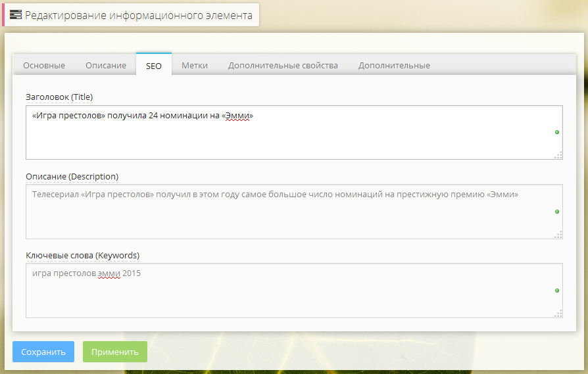Open the Метки tab

(195, 65)
